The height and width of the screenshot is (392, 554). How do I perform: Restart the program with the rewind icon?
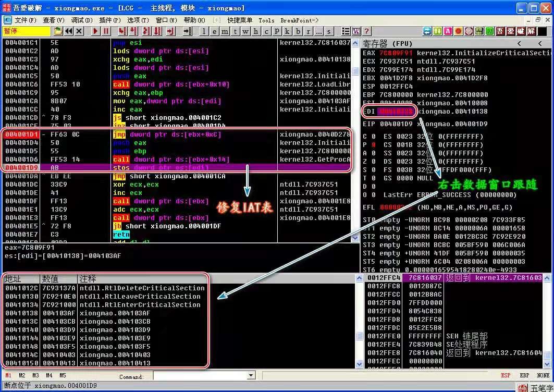pyautogui.click(x=69, y=31)
